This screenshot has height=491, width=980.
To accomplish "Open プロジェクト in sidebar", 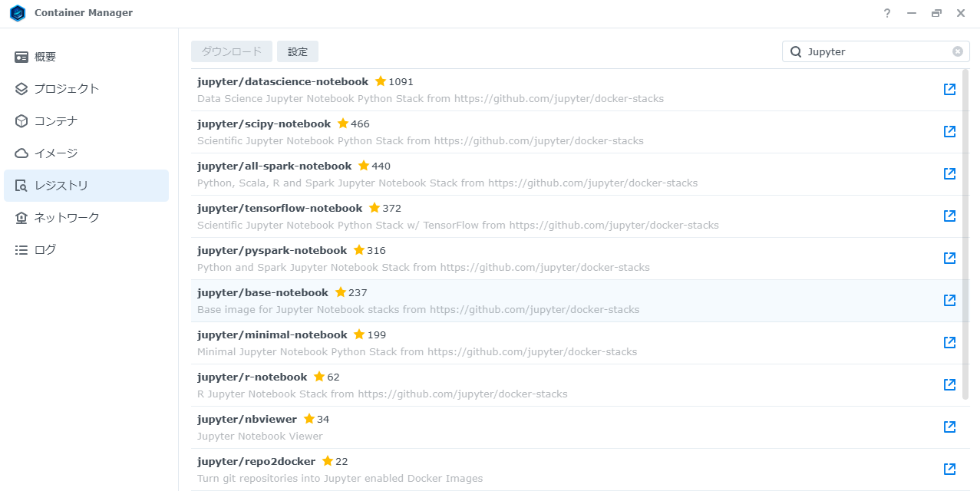I will pyautogui.click(x=86, y=89).
